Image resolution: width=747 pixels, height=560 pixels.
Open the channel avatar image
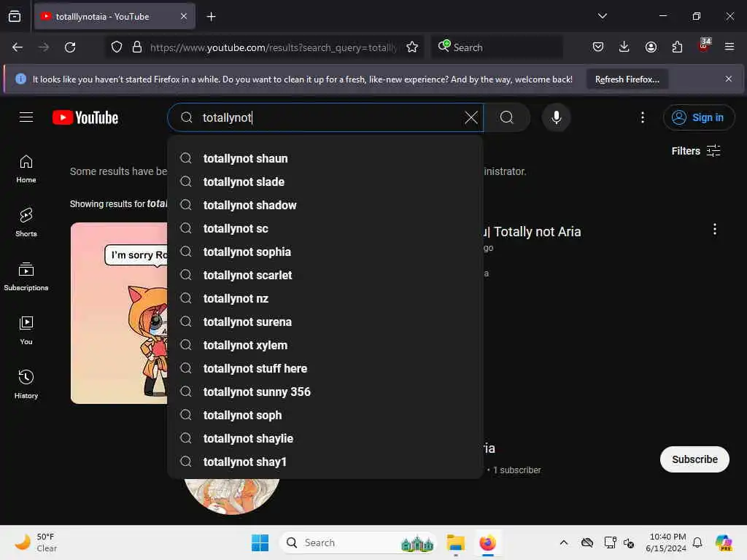click(x=231, y=496)
